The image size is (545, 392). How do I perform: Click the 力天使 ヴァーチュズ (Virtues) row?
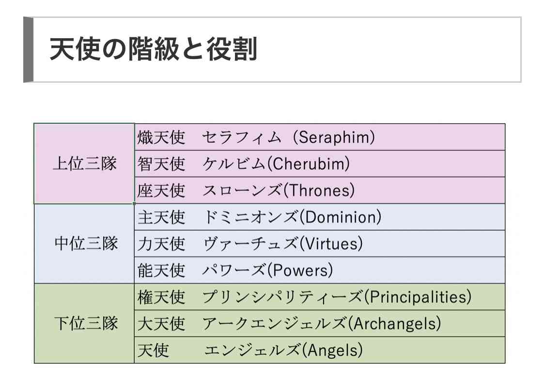point(320,244)
